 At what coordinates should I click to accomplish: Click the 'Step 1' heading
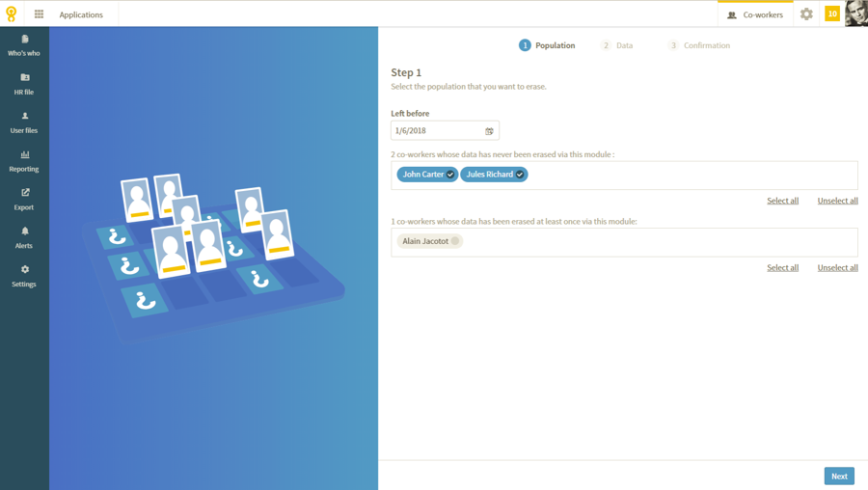406,72
